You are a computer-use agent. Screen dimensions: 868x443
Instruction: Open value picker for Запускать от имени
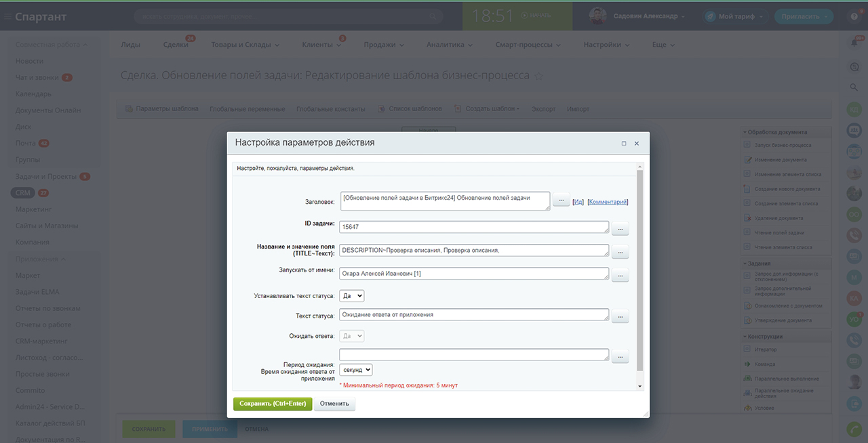pos(620,275)
